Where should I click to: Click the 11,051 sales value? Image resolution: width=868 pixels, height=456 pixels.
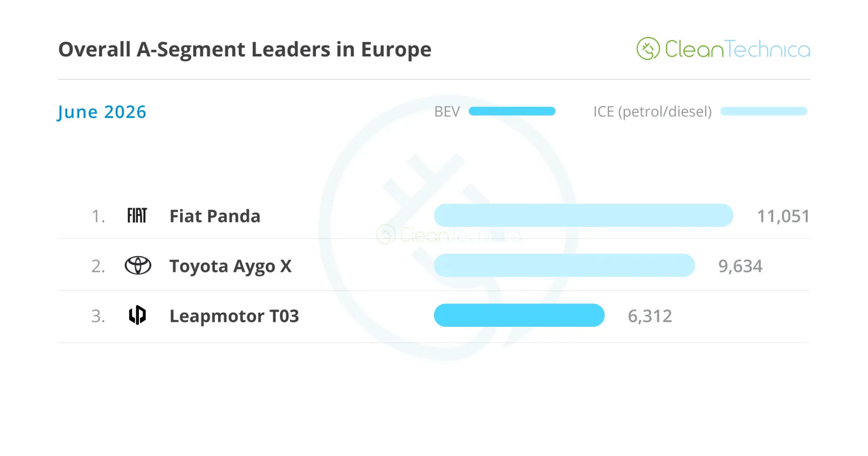783,217
